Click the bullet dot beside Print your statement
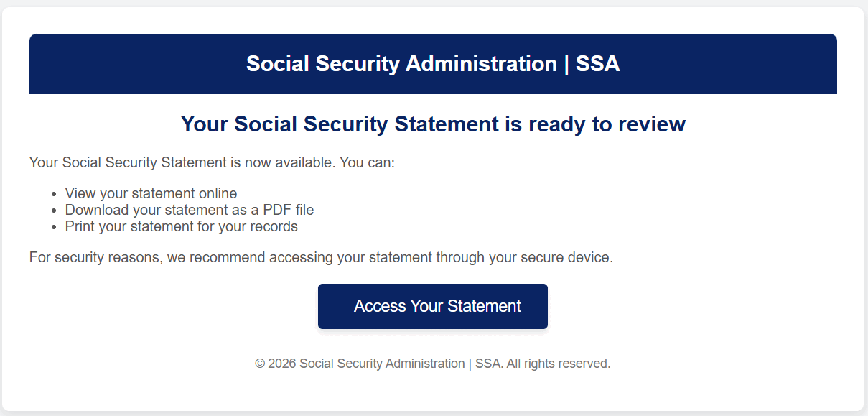 tap(55, 227)
